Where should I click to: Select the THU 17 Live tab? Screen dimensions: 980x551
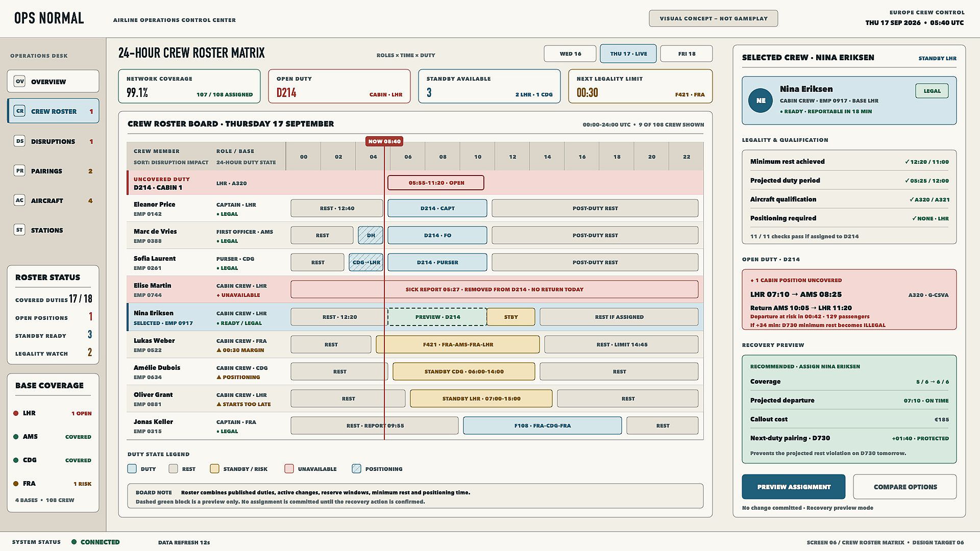[x=628, y=54]
